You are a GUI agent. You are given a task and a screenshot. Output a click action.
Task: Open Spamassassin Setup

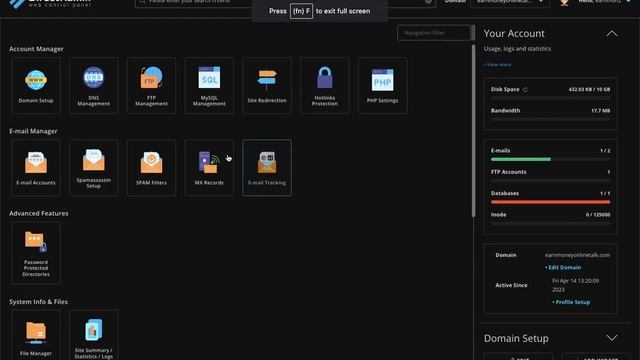point(93,168)
